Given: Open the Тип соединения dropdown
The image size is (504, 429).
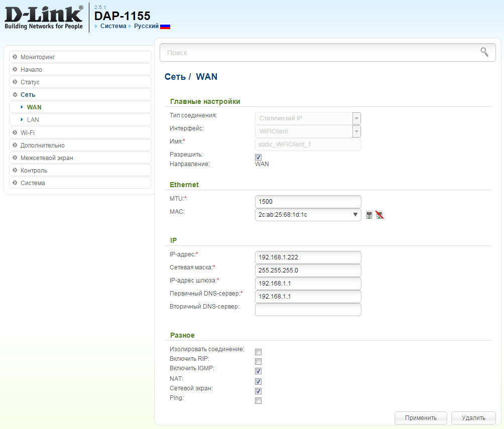Looking at the screenshot, I should 356,118.
